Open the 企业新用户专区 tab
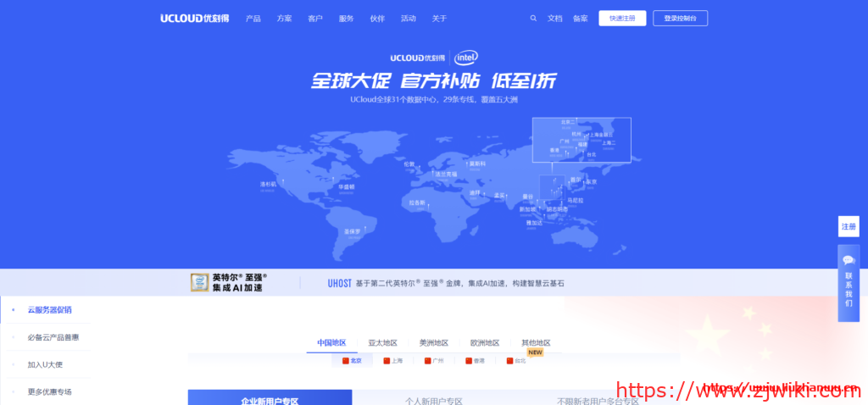The width and height of the screenshot is (868, 405). 270,399
